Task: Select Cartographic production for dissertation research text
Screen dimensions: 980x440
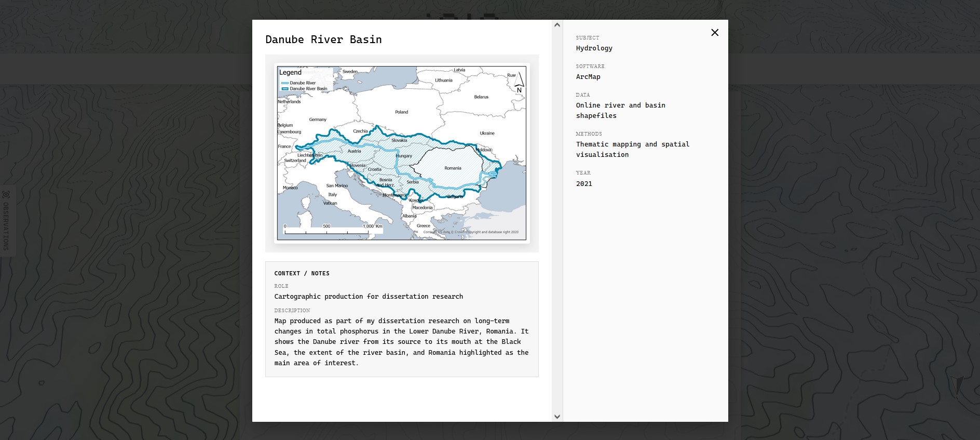Action: tap(369, 297)
